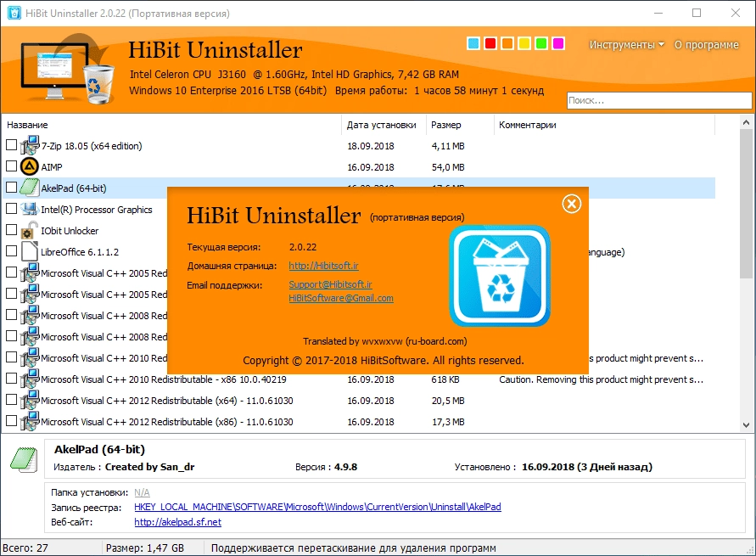Tick the checkbox for LibreOffice 6.1.1.2
This screenshot has width=756, height=556.
(x=11, y=250)
